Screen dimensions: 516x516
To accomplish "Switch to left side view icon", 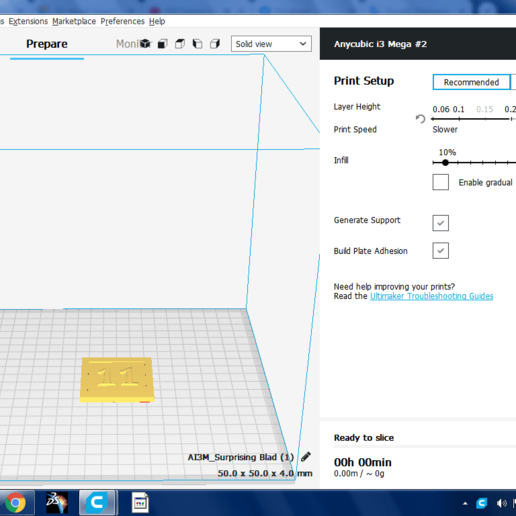I will pyautogui.click(x=198, y=44).
